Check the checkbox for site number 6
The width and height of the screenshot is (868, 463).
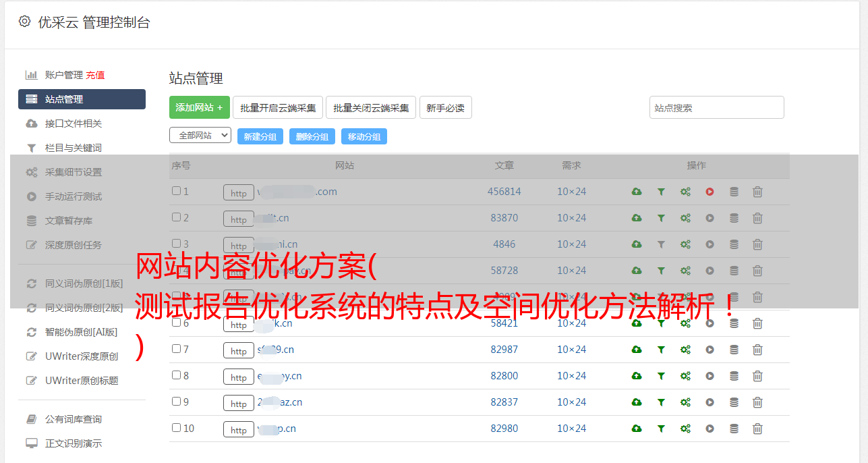(176, 323)
